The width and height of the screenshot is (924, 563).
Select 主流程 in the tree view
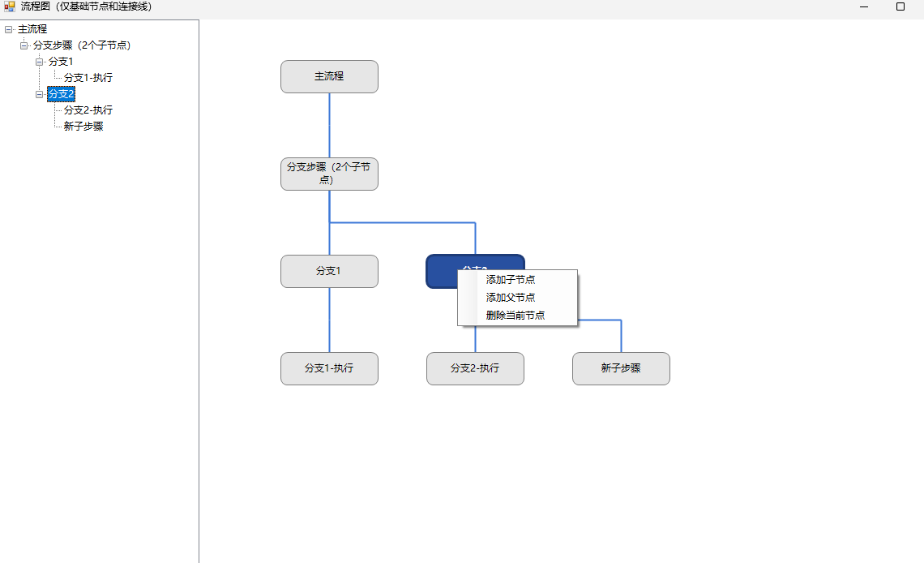32,28
